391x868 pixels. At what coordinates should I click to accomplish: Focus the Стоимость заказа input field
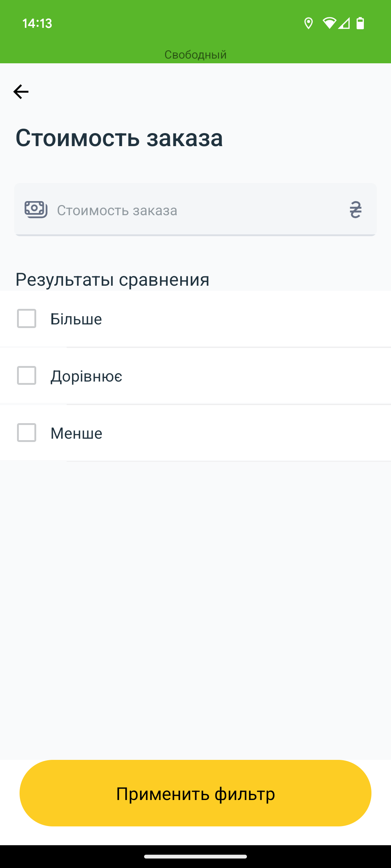[x=195, y=210]
